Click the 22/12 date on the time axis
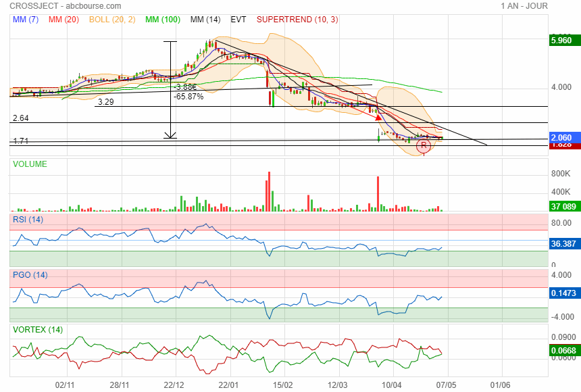Screen dimensions: 581x392 tap(174, 385)
